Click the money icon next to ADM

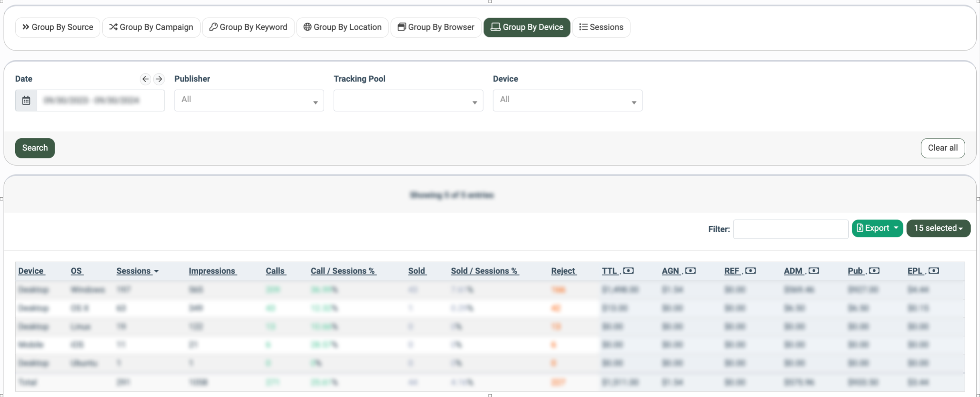pos(813,271)
